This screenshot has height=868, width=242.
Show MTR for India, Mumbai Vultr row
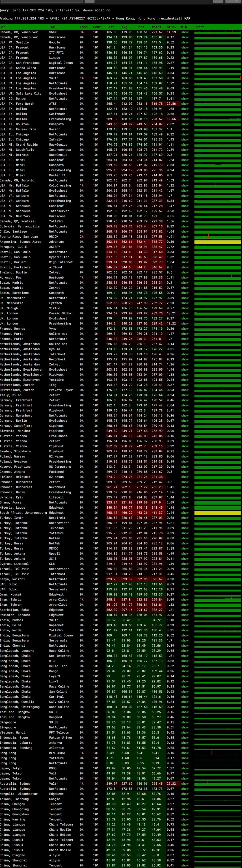point(185,620)
